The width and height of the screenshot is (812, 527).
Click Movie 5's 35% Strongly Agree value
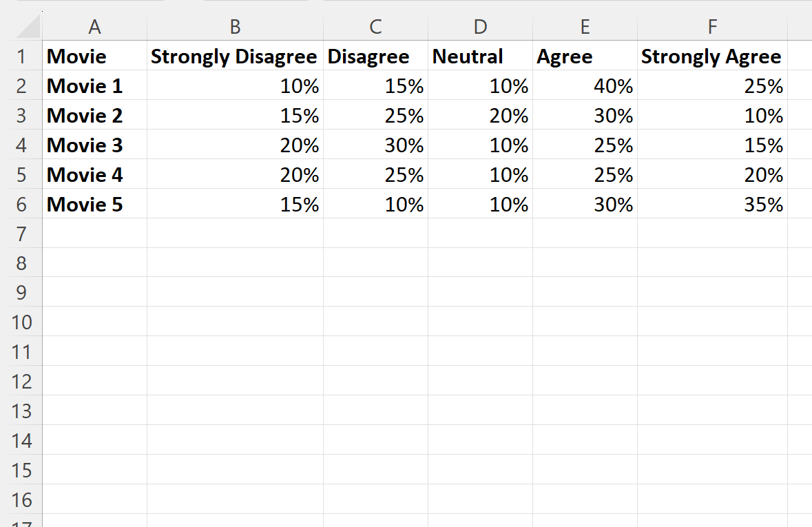763,205
